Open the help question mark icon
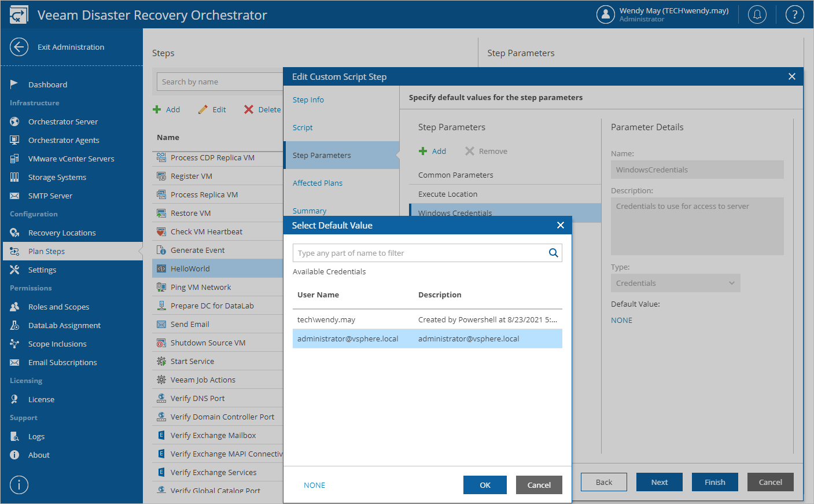814x504 pixels. point(795,14)
